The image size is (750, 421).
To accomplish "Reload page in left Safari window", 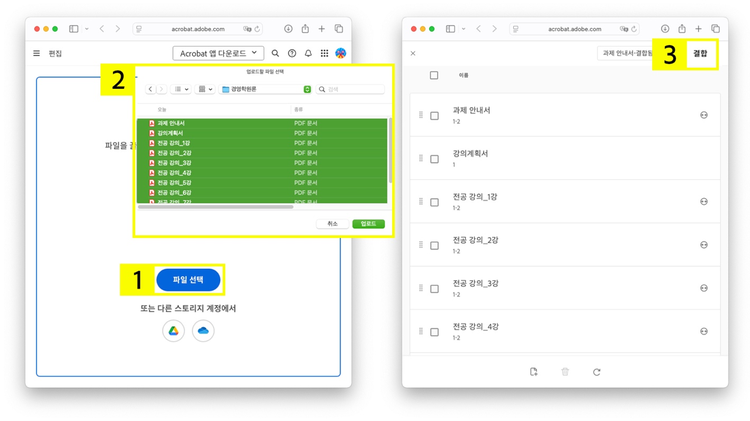I will click(x=257, y=29).
